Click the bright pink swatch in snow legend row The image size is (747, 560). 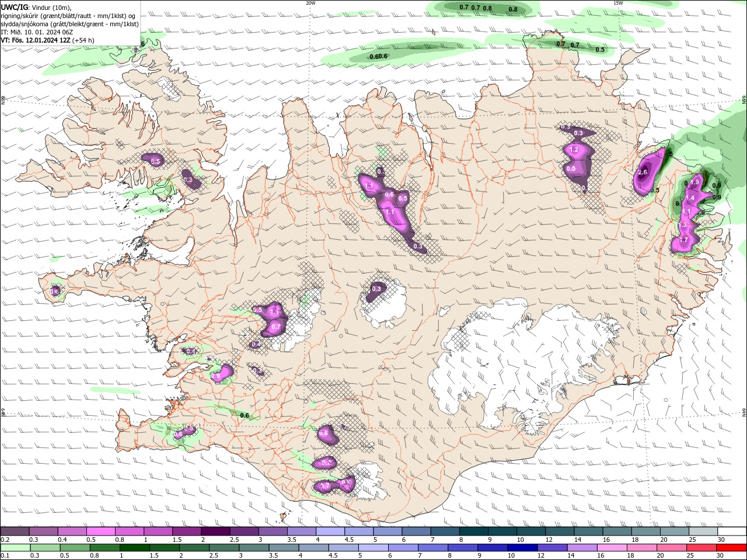101,531
